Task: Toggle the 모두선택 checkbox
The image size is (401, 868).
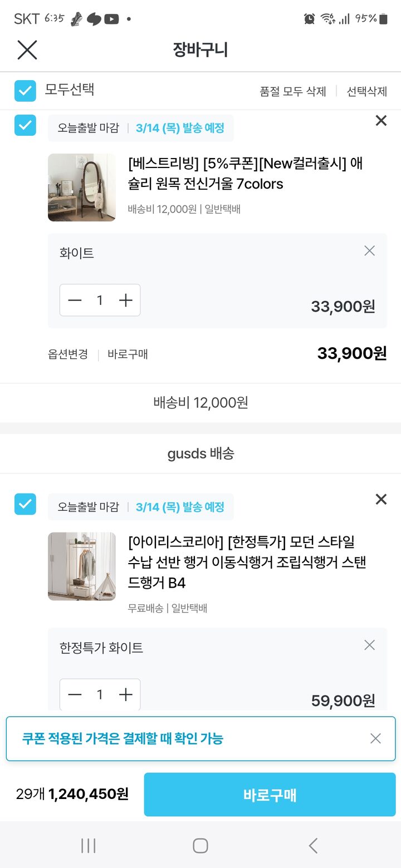Action: coord(25,91)
